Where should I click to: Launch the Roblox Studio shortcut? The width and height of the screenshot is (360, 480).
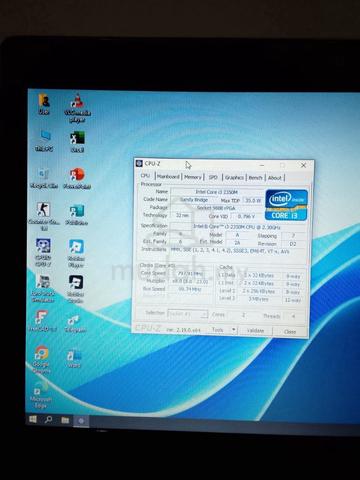coord(75,289)
